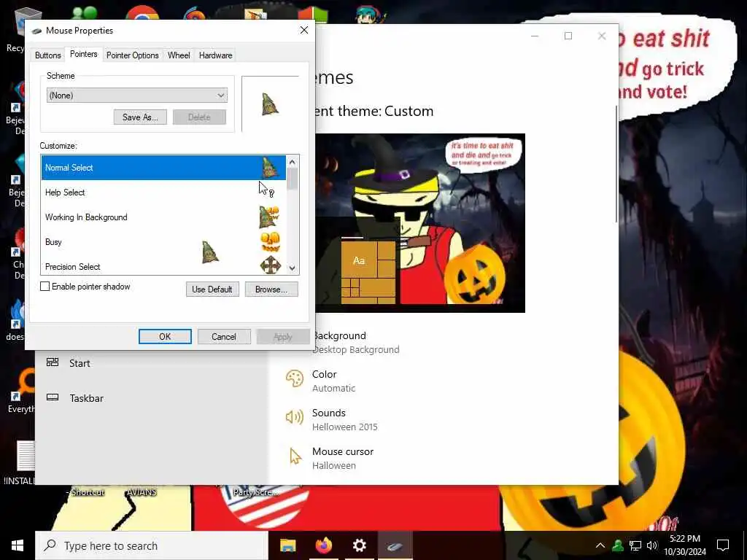This screenshot has width=747, height=560.
Task: Open the Pointer Options tab
Action: [x=133, y=55]
